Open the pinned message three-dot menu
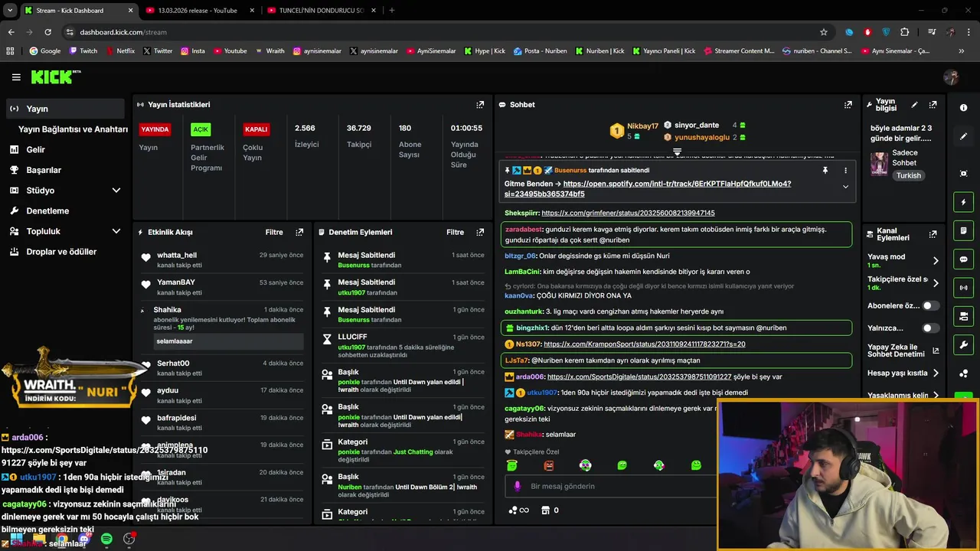Viewport: 980px width, 551px height. (x=845, y=170)
